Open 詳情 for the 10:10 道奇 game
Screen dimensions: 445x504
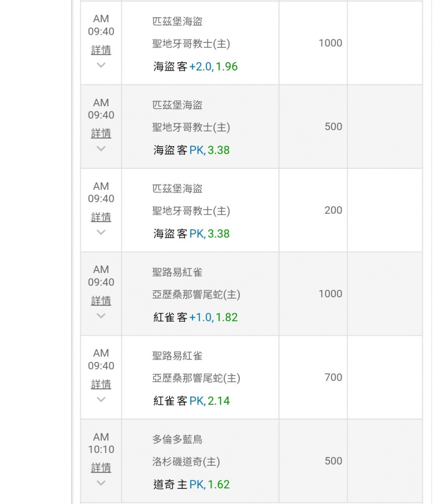pos(101,468)
